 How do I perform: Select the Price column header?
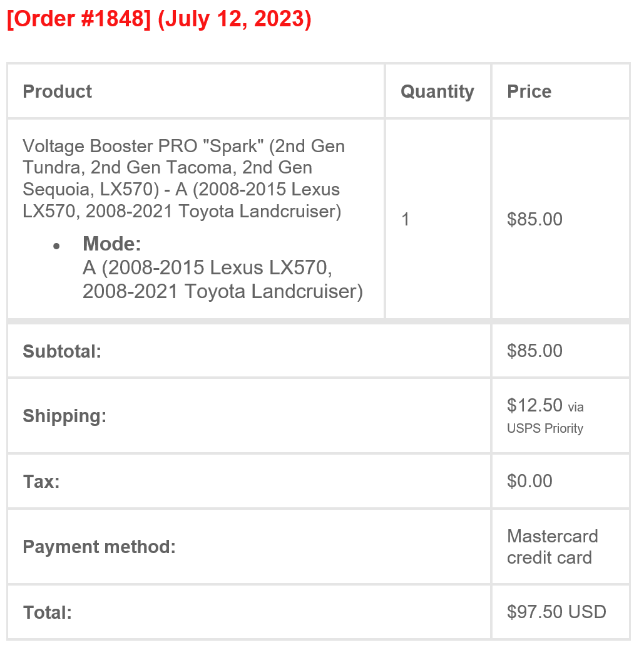click(529, 91)
